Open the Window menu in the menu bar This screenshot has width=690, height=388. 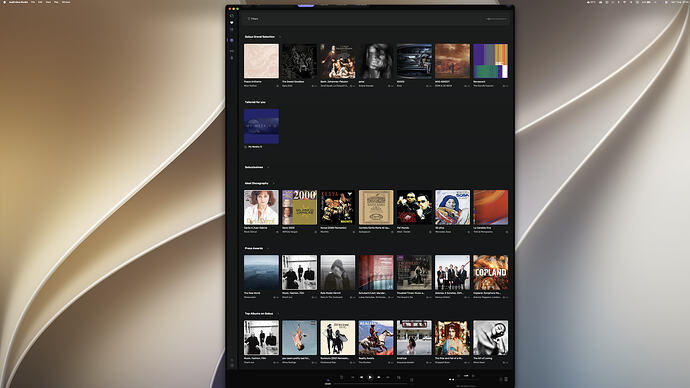66,2
